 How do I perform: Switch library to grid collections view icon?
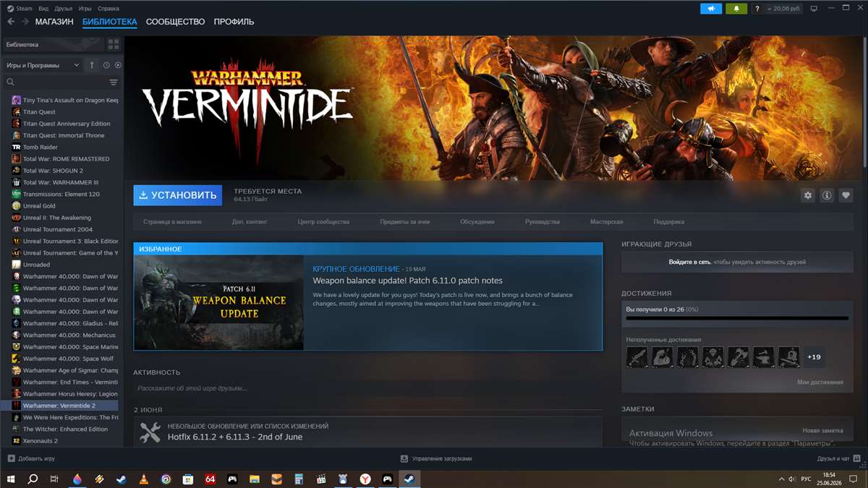pos(113,45)
